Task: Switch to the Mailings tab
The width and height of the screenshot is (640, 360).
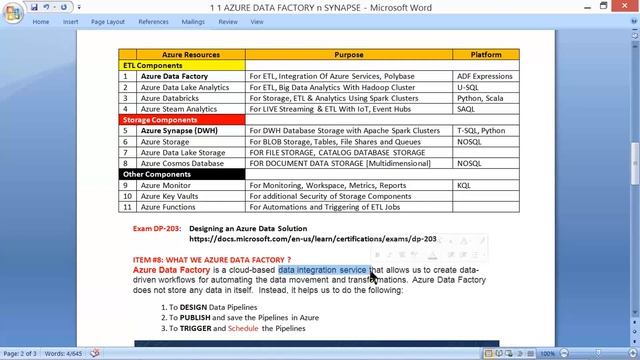Action: (x=193, y=22)
